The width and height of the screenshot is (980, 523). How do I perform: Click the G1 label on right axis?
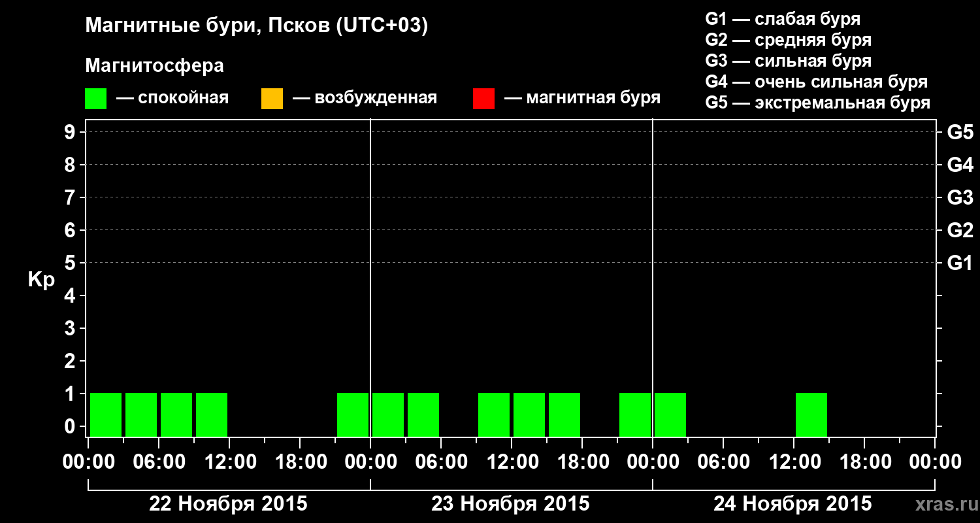960,263
